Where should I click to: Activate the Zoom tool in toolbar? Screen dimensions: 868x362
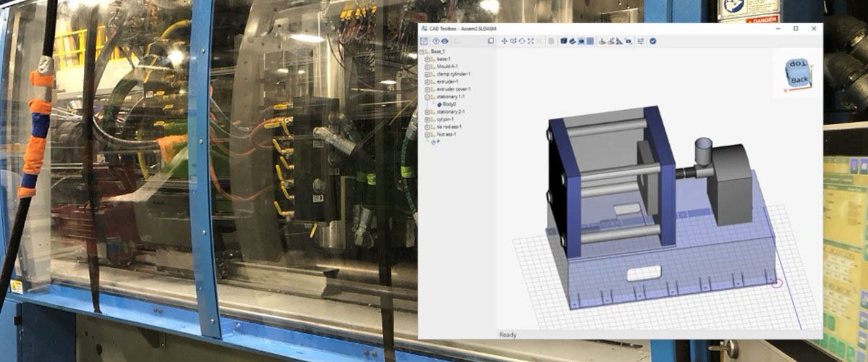(x=514, y=41)
